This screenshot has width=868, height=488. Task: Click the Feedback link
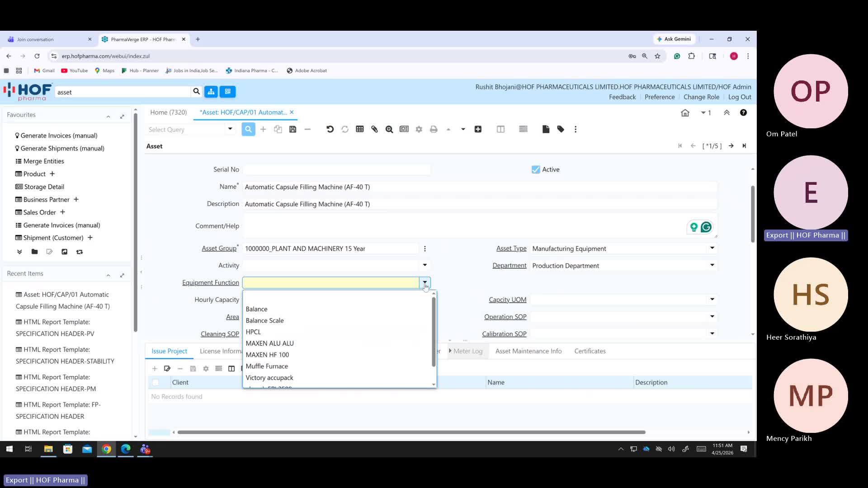(622, 97)
